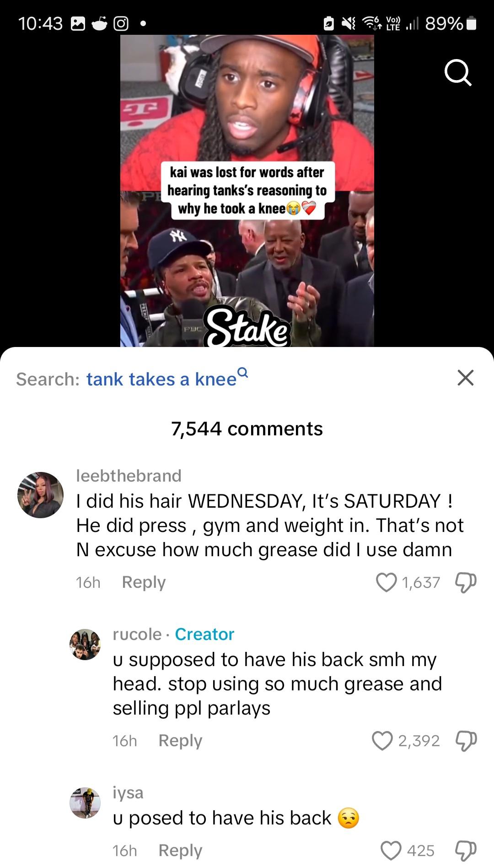
Task: Open the search magnifier icon on video
Action: click(458, 73)
